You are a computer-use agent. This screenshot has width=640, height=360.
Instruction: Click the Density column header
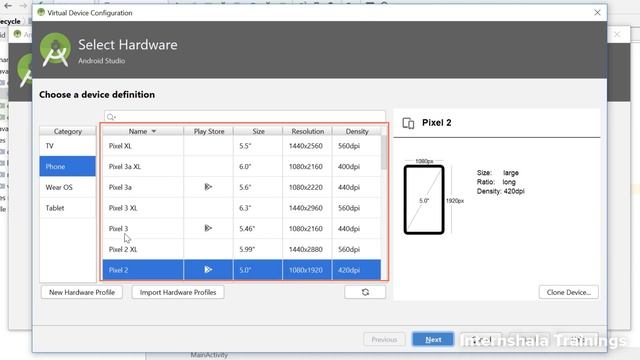pos(357,131)
